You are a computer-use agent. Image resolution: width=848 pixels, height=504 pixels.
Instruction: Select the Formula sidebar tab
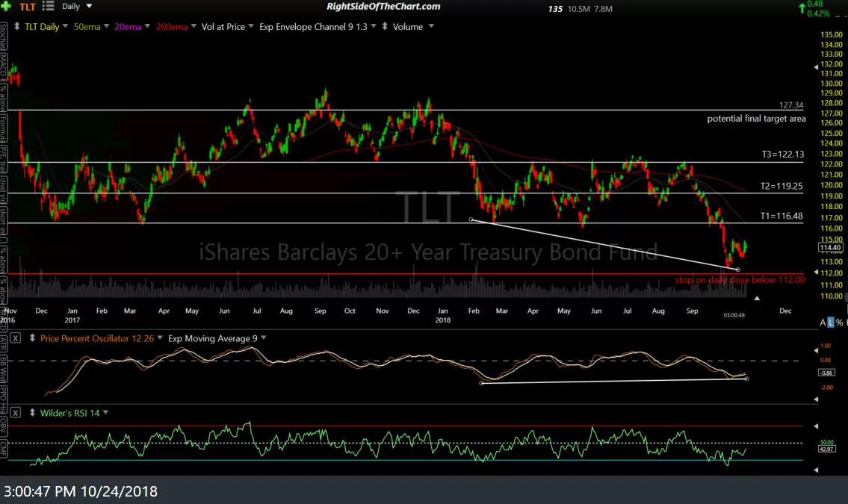pos(3,128)
